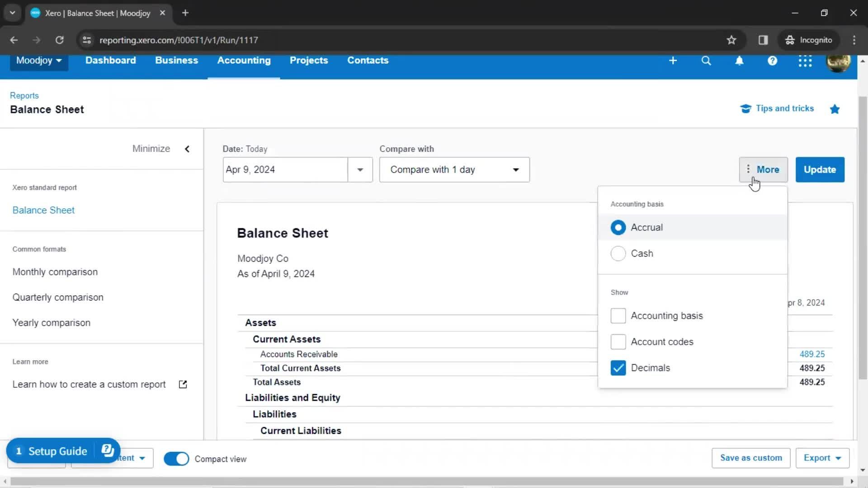Screen dimensions: 868x488
Task: Open the Reports breadcrumb link
Action: coord(24,95)
